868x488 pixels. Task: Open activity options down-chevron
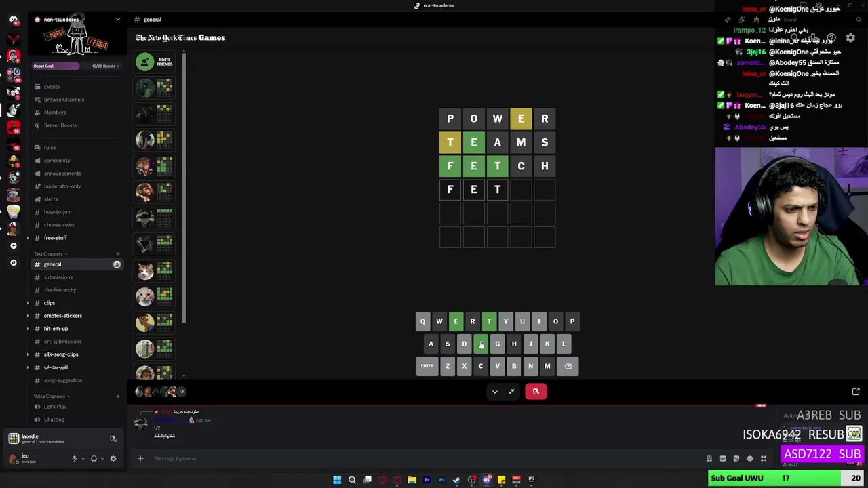tap(494, 392)
